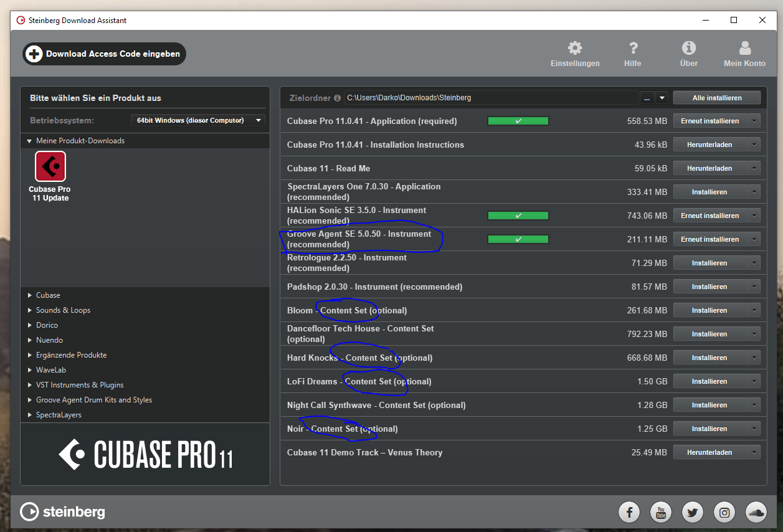Expand the VST Instruments & Plugins section
Viewport: 783px width, 532px height.
point(79,384)
